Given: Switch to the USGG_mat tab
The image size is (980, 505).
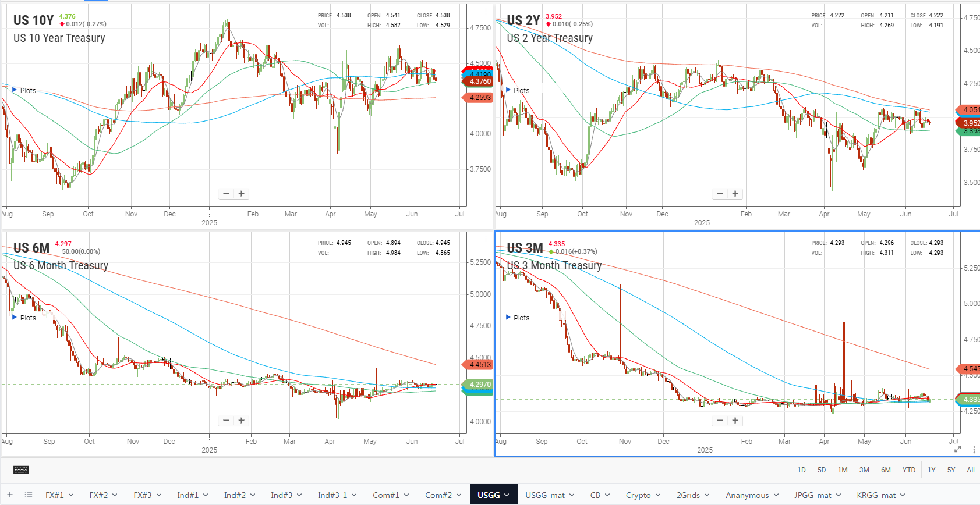Looking at the screenshot, I should (545, 495).
